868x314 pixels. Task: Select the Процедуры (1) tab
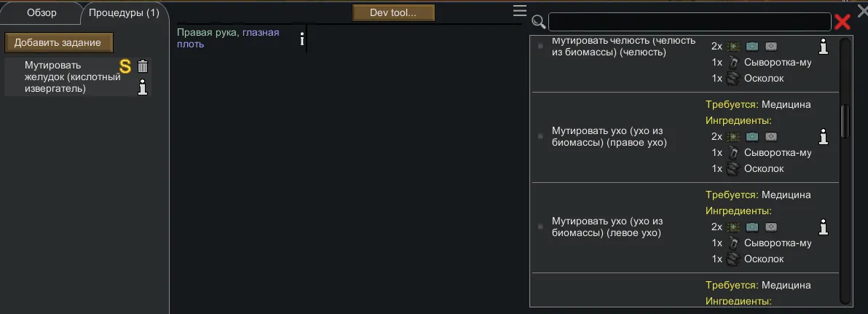[x=124, y=13]
